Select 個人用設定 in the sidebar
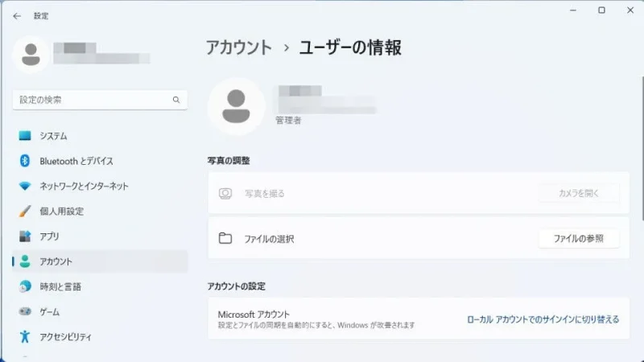The image size is (644, 362). 100,211
